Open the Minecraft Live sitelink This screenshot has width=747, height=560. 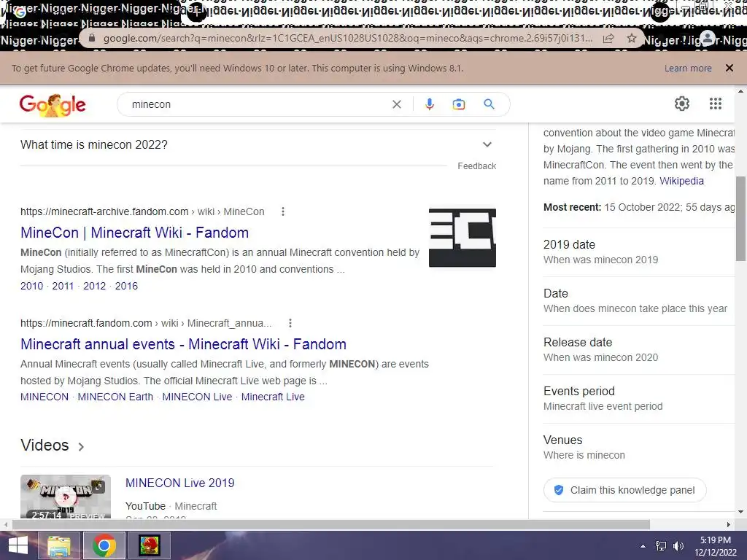click(273, 397)
